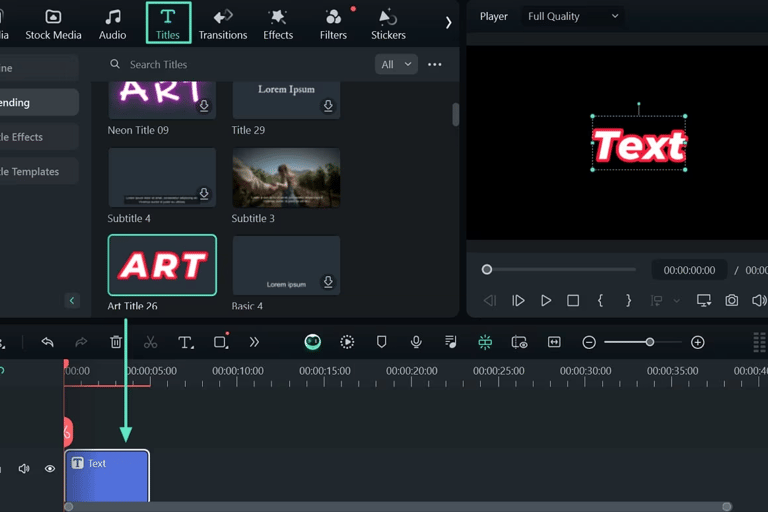Screen dimensions: 768x512
Task: Open the Effects tab
Action: click(x=278, y=24)
